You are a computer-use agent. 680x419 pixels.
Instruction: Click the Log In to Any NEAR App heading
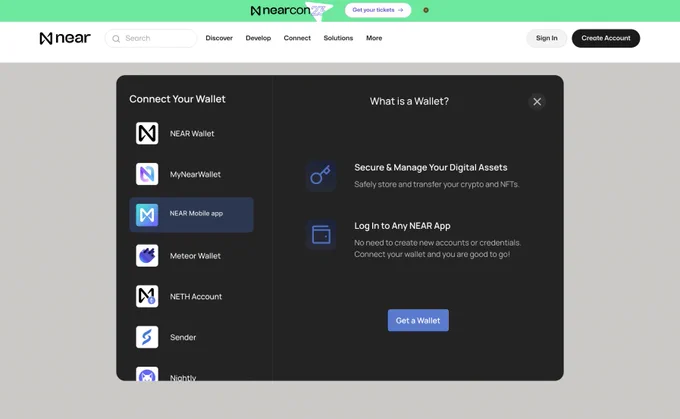(x=402, y=226)
